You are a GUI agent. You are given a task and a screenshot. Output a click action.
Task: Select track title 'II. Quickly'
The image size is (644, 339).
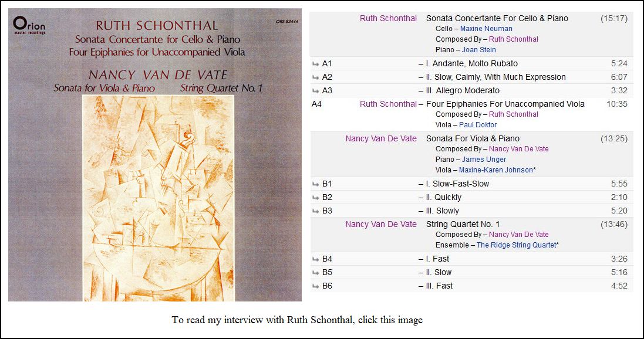tap(444, 198)
